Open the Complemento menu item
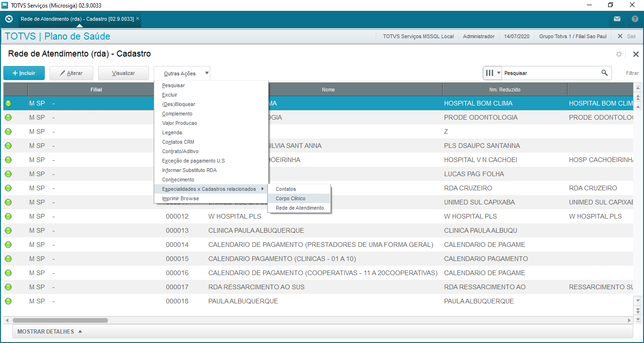The image size is (644, 343). [211, 114]
